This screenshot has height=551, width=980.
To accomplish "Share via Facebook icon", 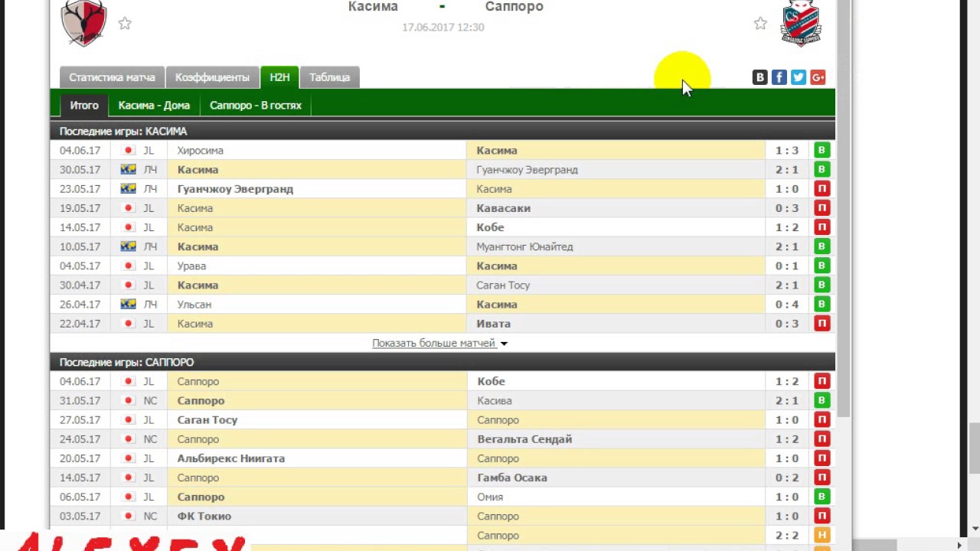I will tap(779, 77).
